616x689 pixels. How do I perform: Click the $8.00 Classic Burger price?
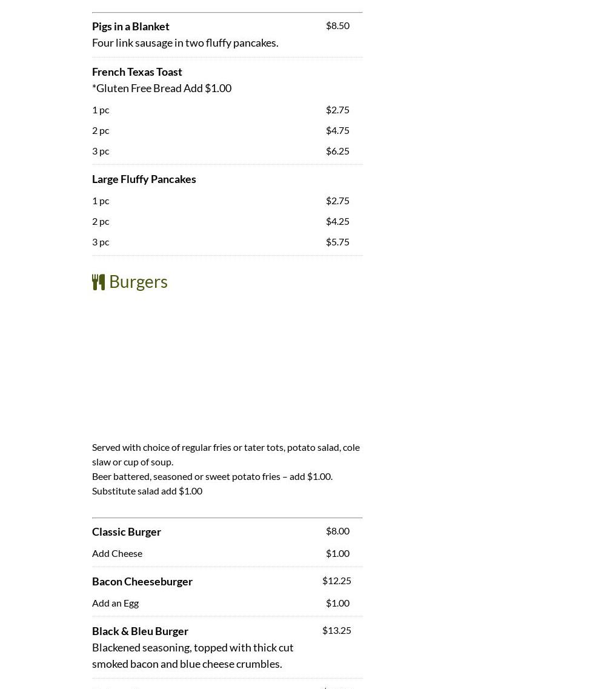337,531
